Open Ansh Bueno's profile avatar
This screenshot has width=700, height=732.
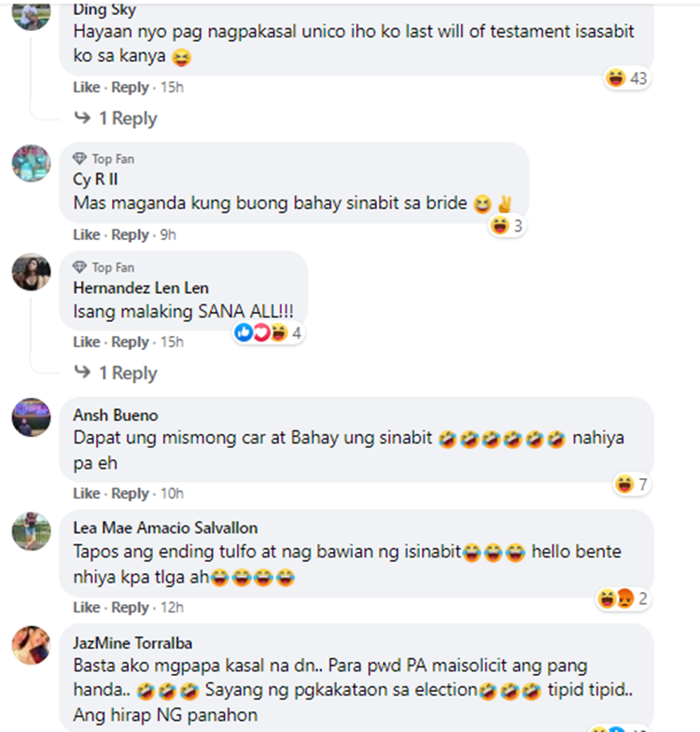coord(32,417)
